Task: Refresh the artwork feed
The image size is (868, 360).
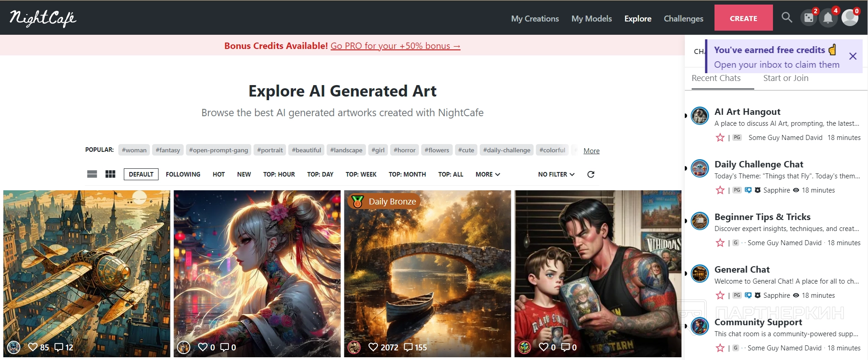Action: (x=591, y=174)
